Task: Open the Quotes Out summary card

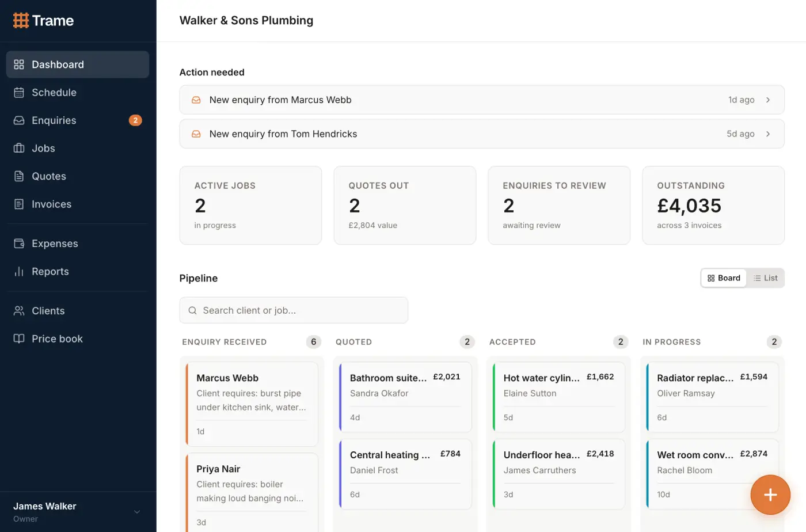Action: tap(405, 206)
